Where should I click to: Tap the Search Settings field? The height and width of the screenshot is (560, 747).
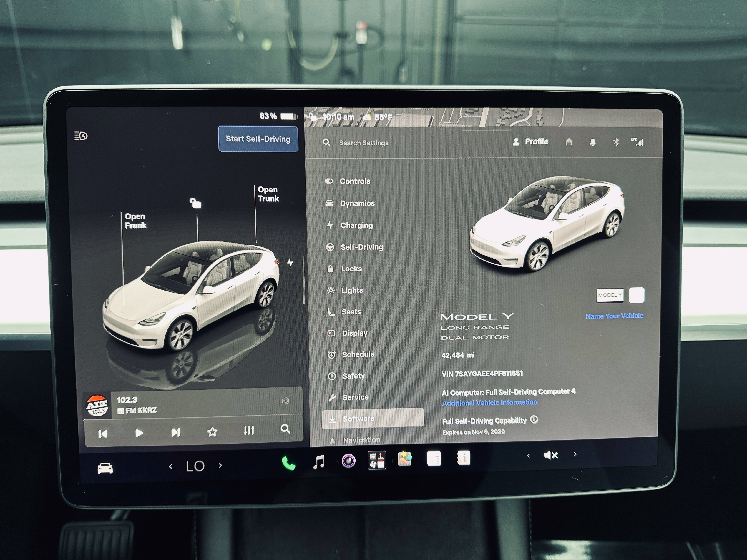coord(364,143)
